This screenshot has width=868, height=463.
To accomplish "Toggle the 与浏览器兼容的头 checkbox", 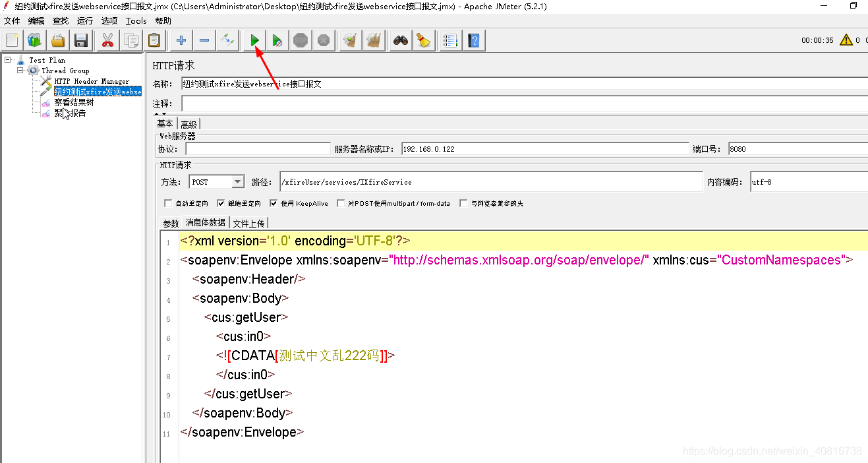I will pos(463,204).
